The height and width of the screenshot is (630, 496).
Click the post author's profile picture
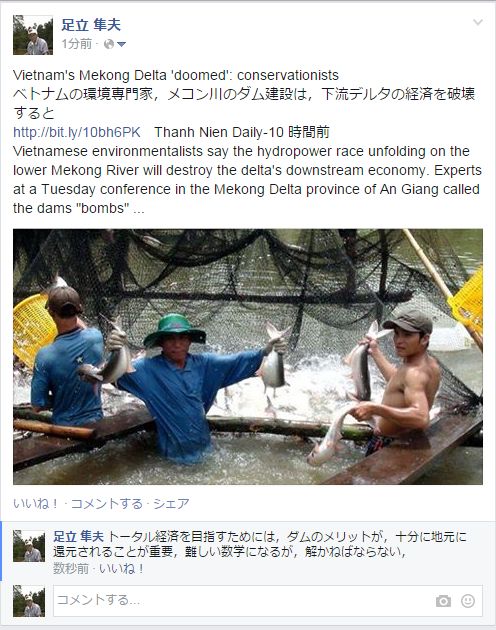click(x=33, y=35)
